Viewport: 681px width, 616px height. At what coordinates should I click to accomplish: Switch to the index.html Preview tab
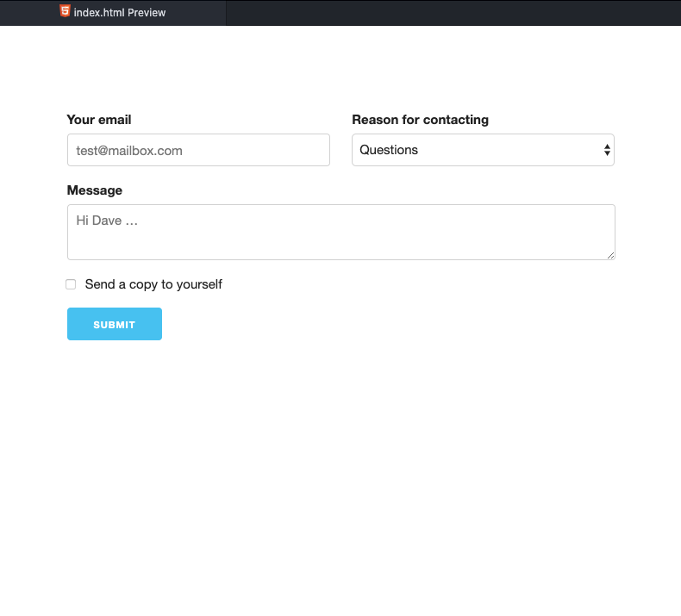[113, 13]
